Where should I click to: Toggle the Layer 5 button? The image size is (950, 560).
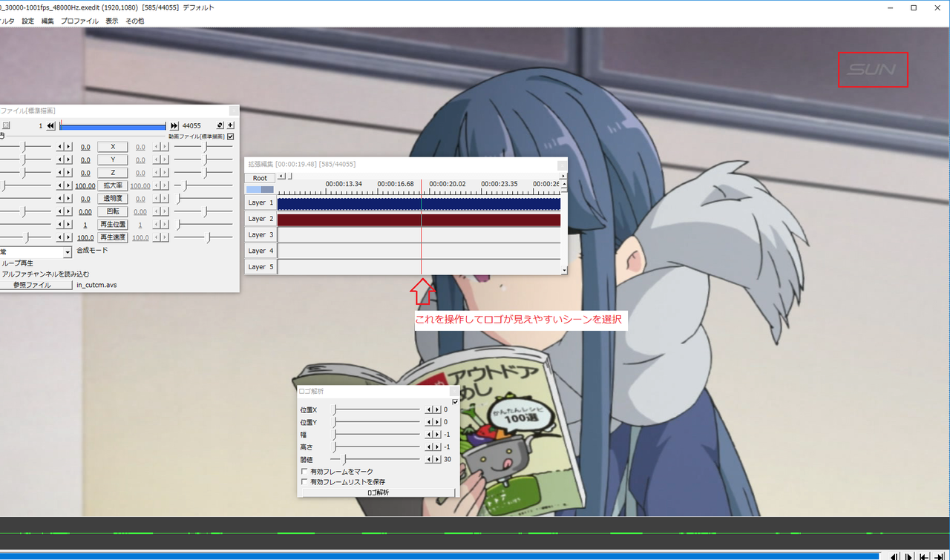tap(261, 267)
